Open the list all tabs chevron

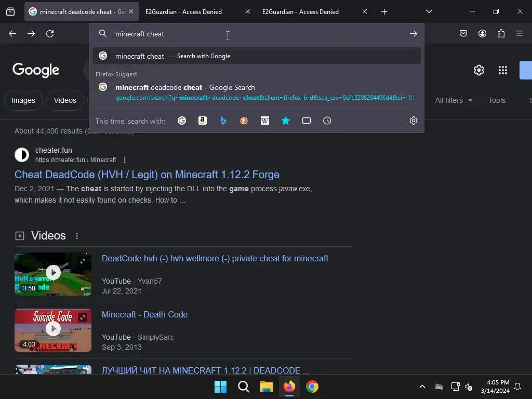pyautogui.click(x=429, y=11)
